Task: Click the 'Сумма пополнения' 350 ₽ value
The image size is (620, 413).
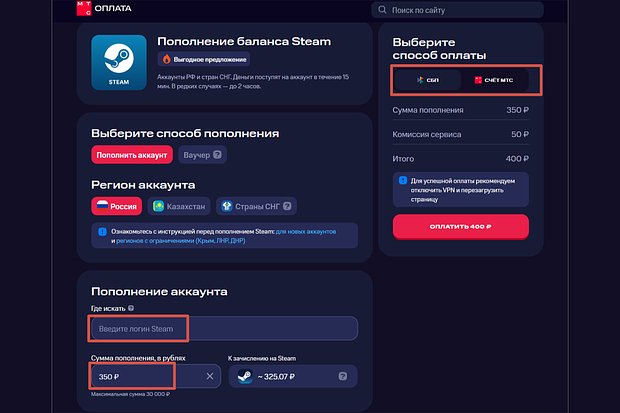Action: click(517, 110)
